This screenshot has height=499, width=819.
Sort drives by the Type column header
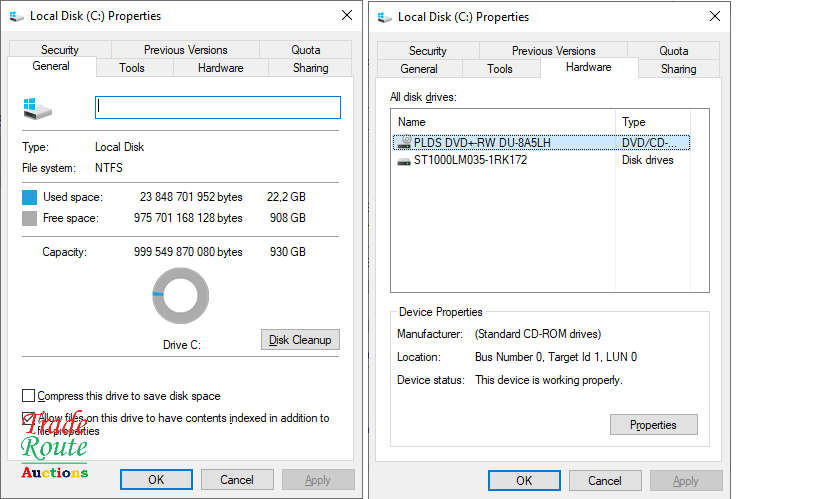click(661, 122)
